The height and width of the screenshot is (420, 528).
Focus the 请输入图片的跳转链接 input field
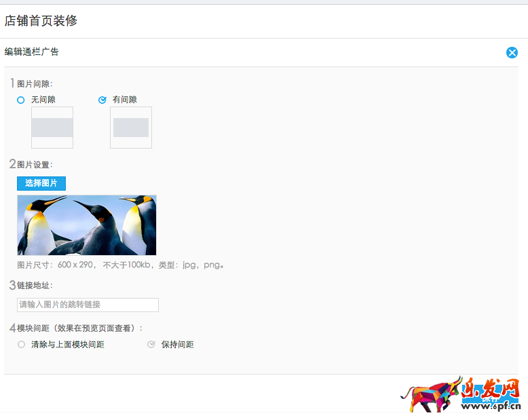[88, 305]
